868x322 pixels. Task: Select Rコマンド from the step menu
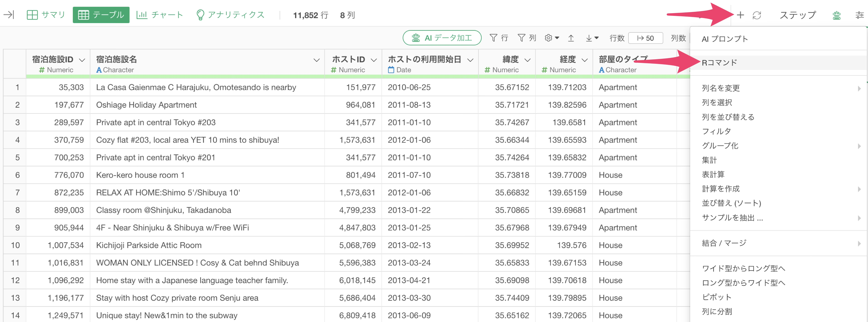point(719,63)
